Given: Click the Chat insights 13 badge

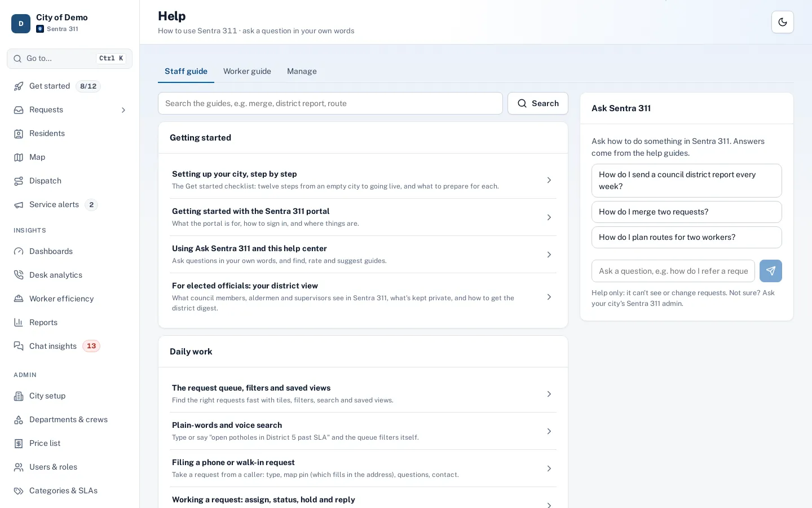Looking at the screenshot, I should pyautogui.click(x=91, y=347).
